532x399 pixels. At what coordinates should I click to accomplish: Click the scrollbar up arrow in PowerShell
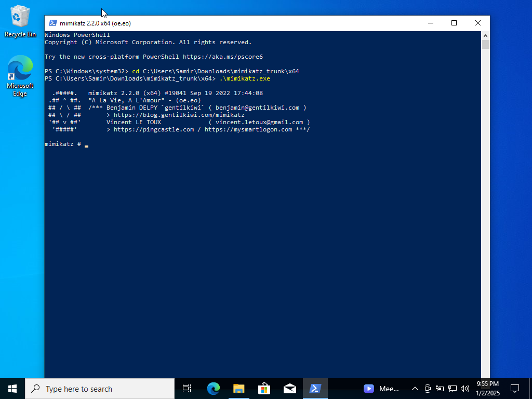[x=486, y=36]
